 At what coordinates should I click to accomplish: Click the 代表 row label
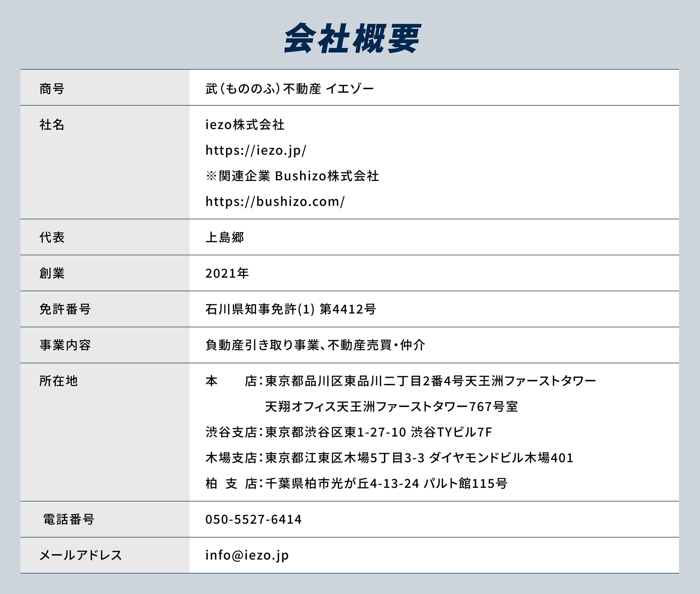(52, 237)
